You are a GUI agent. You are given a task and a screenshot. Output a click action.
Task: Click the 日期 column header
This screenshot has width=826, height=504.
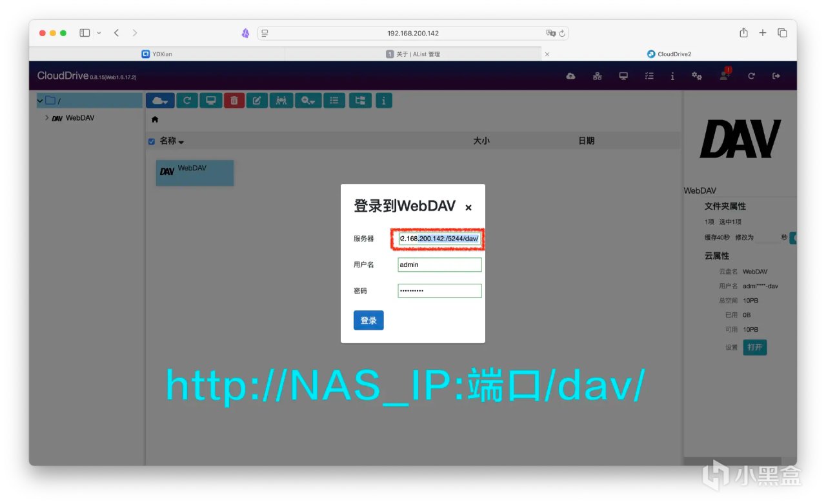pos(587,141)
